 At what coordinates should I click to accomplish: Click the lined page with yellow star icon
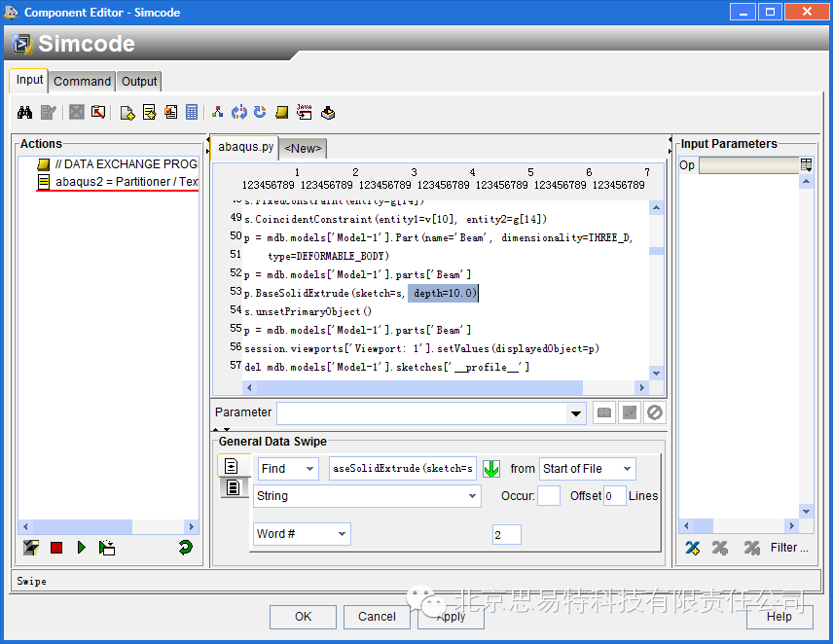point(149,113)
